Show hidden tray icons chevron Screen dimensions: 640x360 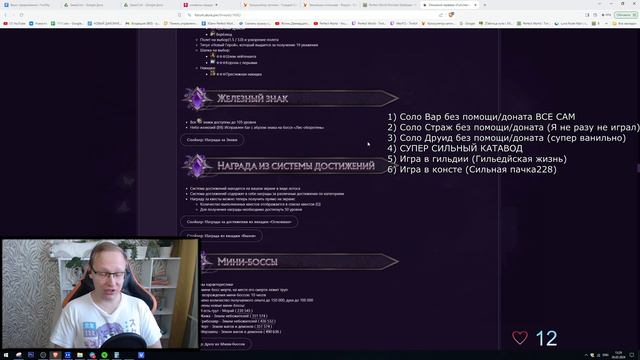586,355
